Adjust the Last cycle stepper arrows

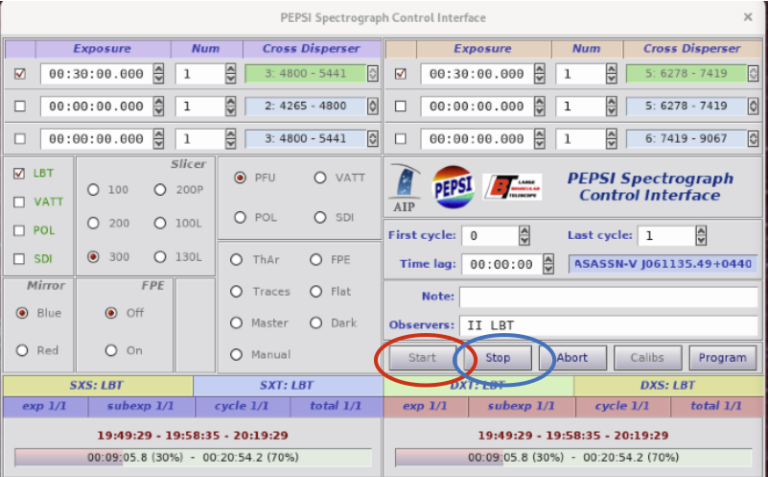(700, 236)
